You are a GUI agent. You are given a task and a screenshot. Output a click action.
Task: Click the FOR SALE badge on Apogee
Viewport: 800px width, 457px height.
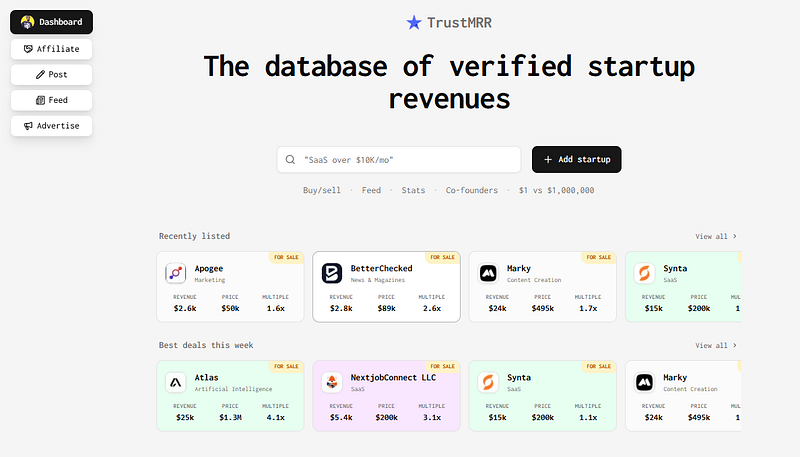click(286, 257)
